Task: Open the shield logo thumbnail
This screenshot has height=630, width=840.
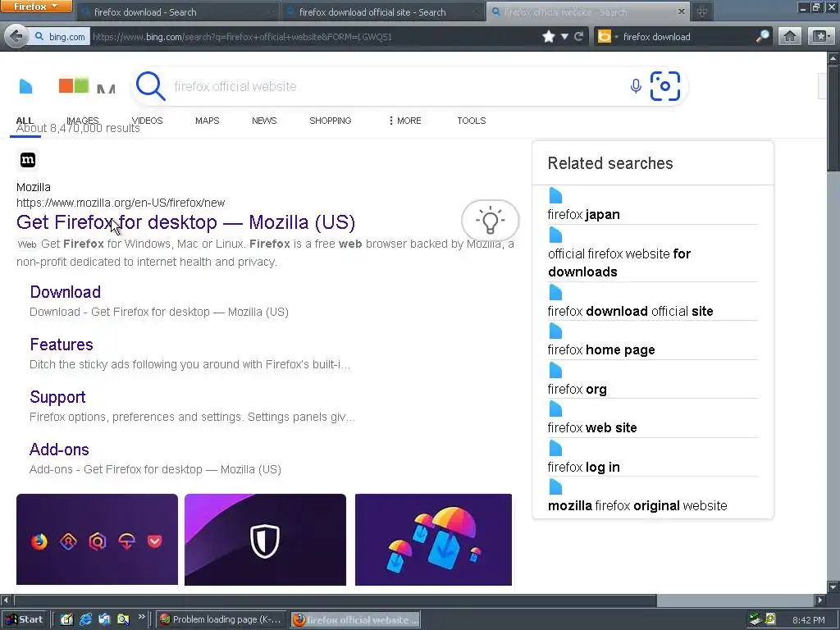Action: point(265,540)
